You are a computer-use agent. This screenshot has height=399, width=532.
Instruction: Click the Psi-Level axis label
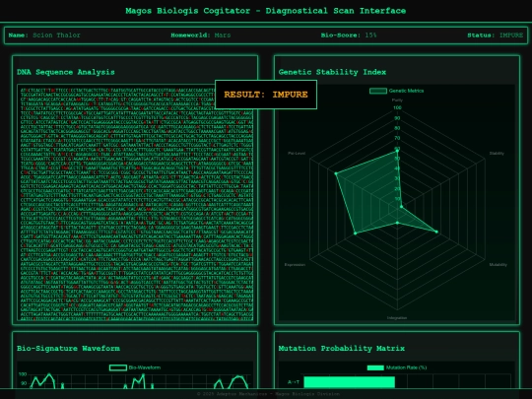(297, 154)
